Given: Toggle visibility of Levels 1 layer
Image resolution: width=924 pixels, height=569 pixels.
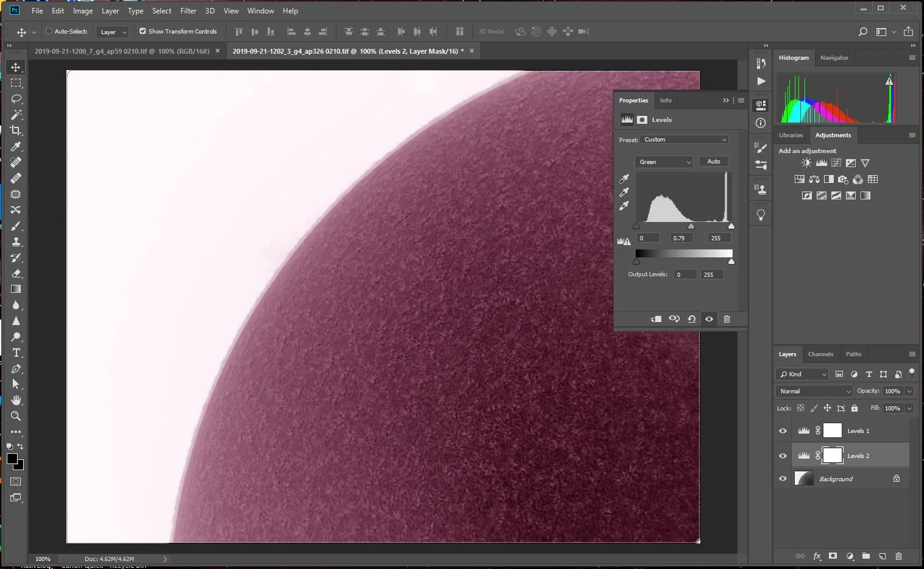Looking at the screenshot, I should pyautogui.click(x=783, y=431).
